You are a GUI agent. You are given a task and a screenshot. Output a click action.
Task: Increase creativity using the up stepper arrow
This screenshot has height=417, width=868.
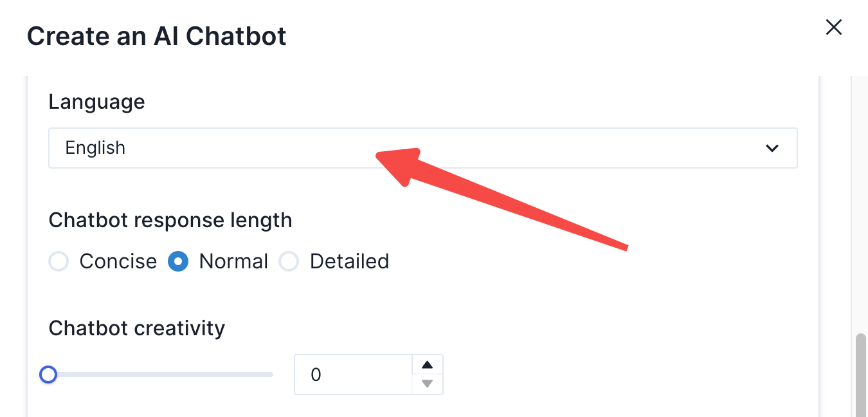point(427,365)
